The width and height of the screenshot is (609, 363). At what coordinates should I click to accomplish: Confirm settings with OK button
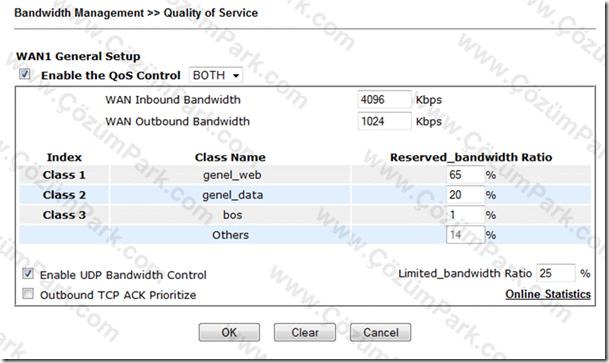229,332
